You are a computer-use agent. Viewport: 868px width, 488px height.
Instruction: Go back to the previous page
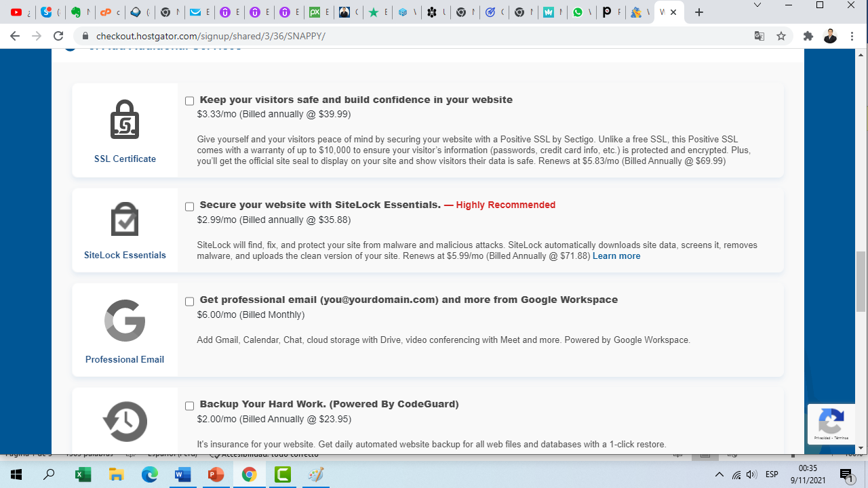(x=15, y=36)
